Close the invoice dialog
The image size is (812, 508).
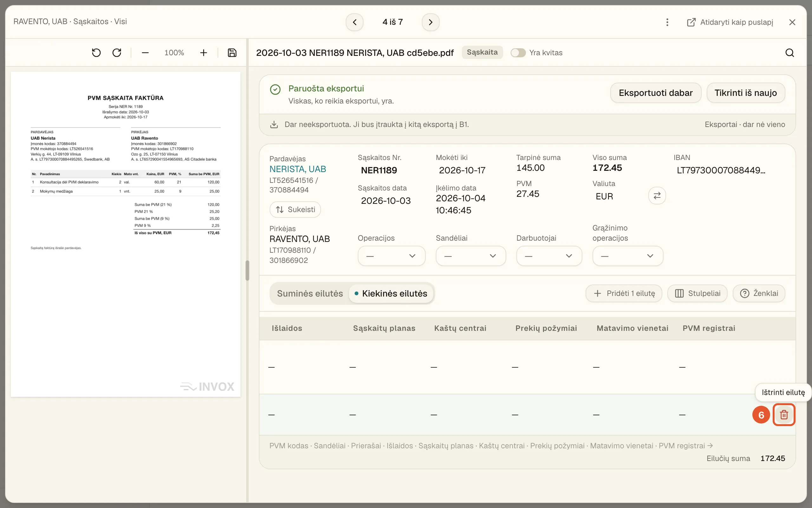coord(792,22)
